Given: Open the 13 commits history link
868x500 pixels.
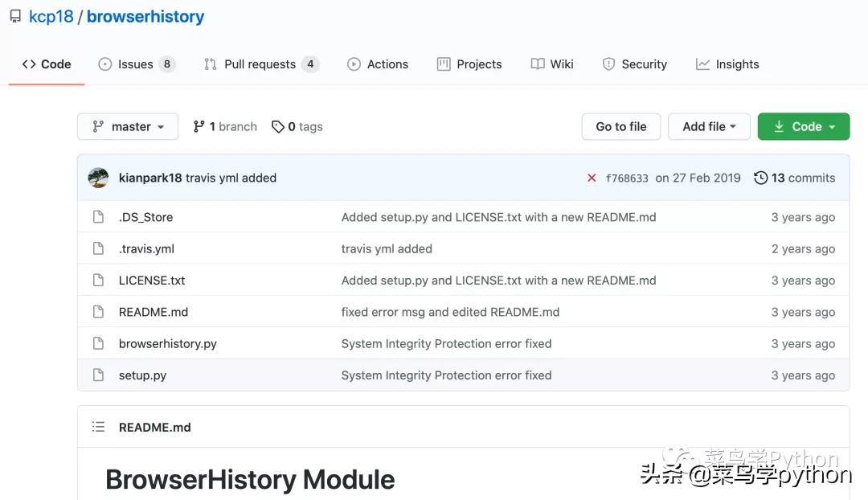Looking at the screenshot, I should pyautogui.click(x=794, y=178).
